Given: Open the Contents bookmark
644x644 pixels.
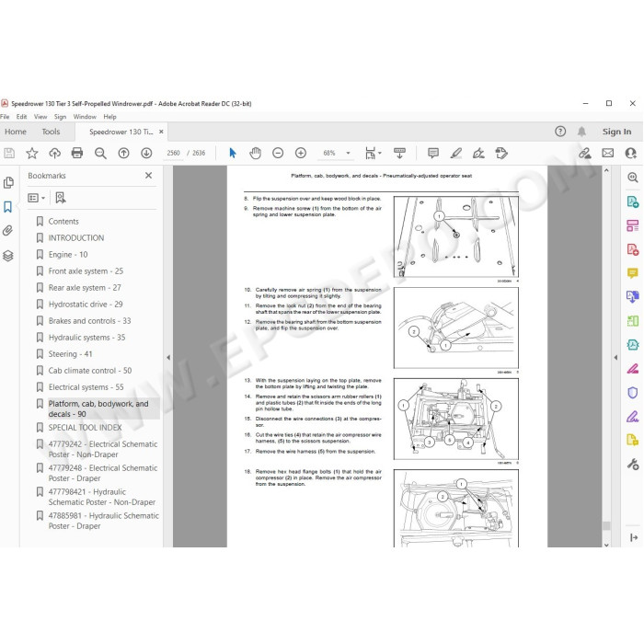Looking at the screenshot, I should tap(63, 222).
